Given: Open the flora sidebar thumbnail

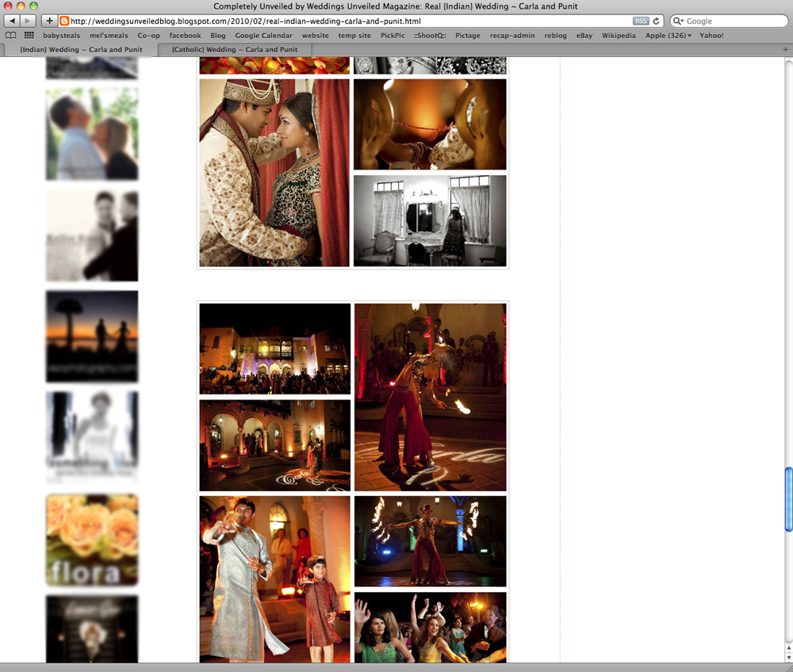Looking at the screenshot, I should (x=92, y=540).
